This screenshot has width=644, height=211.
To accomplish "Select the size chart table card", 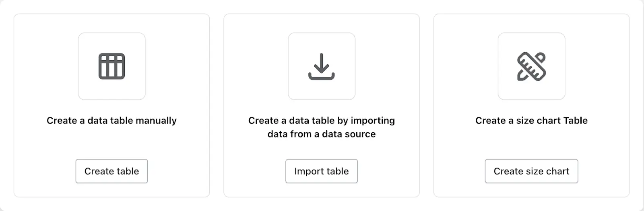I will [x=531, y=106].
